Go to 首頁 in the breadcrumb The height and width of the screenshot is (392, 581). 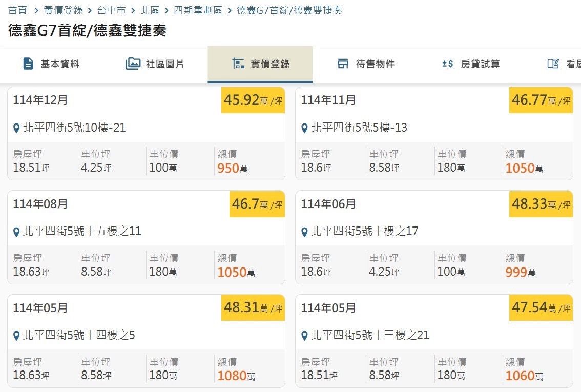[17, 10]
